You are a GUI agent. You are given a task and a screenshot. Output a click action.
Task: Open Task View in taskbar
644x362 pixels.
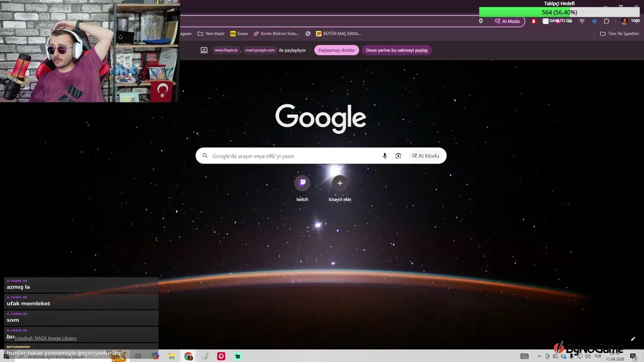click(x=138, y=356)
